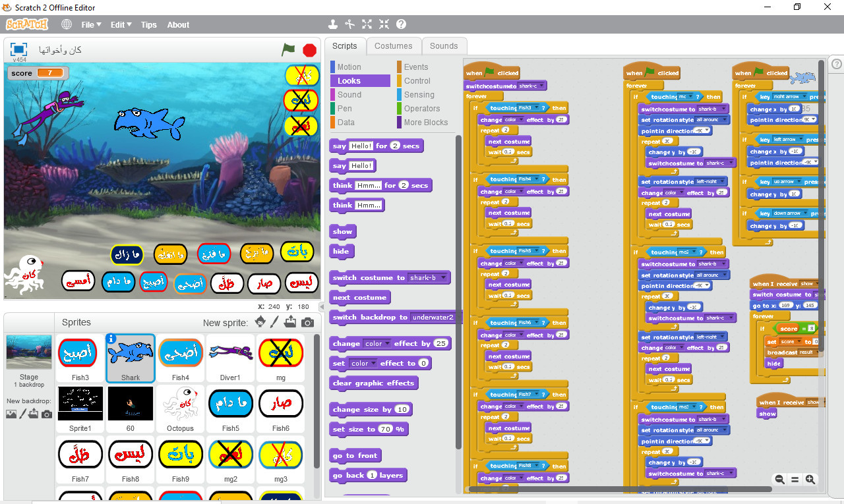The width and height of the screenshot is (844, 504).
Task: Edit the change size by 10 value
Action: click(x=402, y=409)
